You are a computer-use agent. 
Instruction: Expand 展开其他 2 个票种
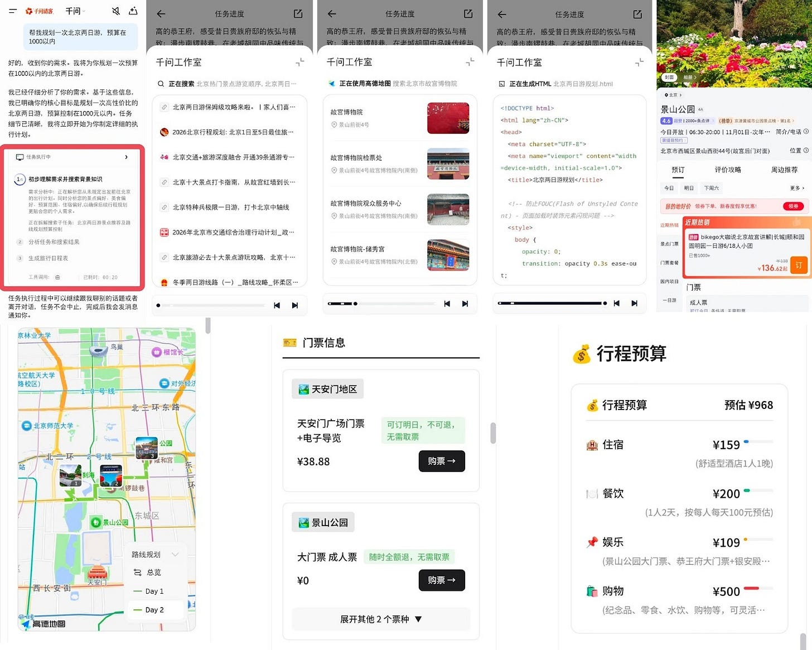(381, 619)
